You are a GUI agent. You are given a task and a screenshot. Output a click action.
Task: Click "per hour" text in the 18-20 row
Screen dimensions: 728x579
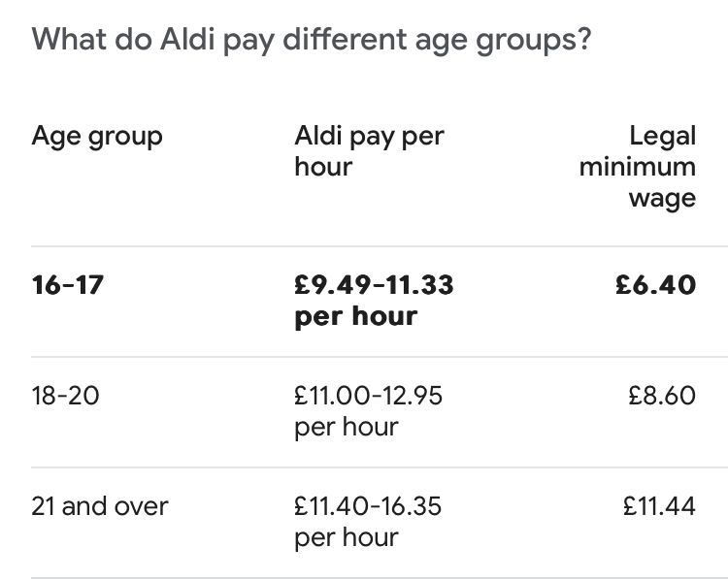pyautogui.click(x=347, y=428)
